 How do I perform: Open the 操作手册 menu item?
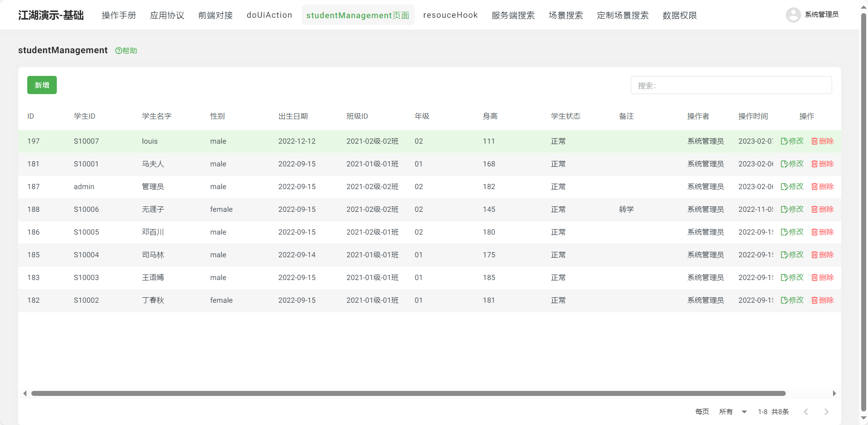coord(119,15)
